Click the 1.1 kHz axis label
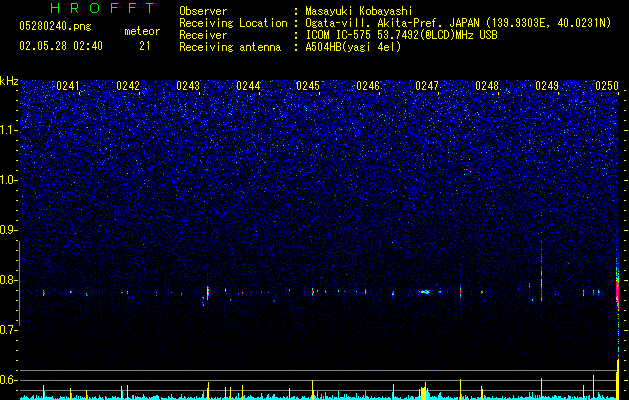Viewport: 629px width, 400px height. click(9, 130)
